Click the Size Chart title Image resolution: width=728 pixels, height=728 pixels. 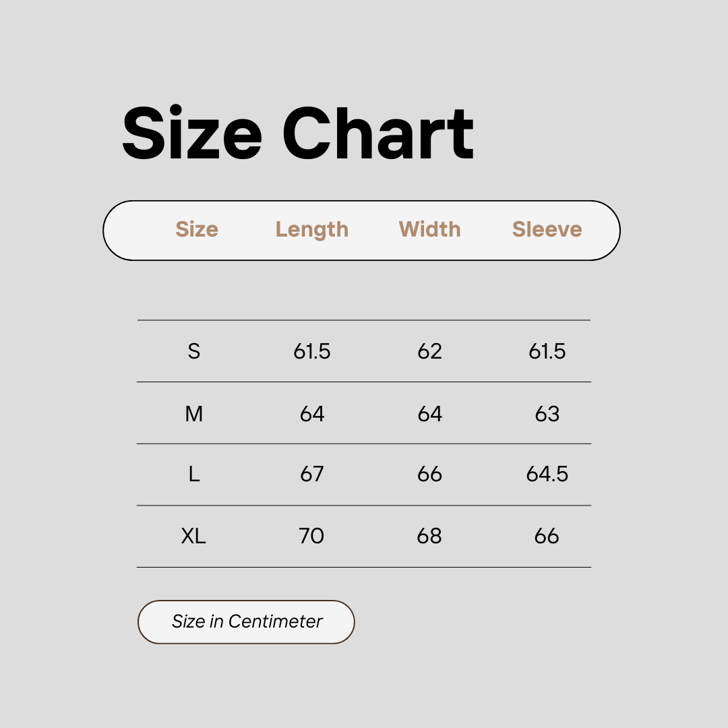coord(298,133)
